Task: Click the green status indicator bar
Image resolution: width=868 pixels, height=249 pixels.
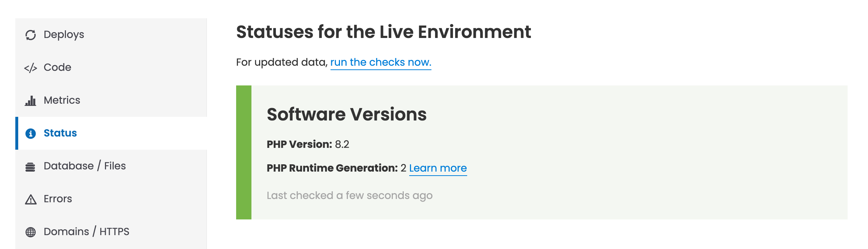Action: pyautogui.click(x=243, y=152)
